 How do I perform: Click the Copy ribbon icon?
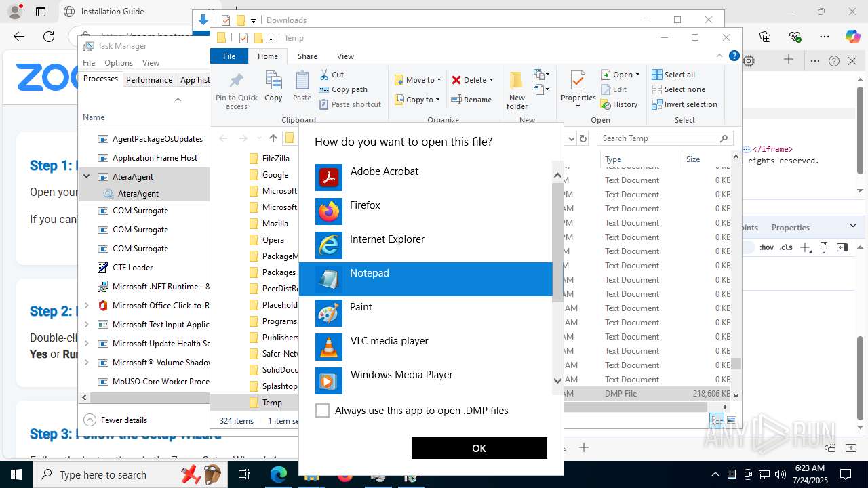273,86
